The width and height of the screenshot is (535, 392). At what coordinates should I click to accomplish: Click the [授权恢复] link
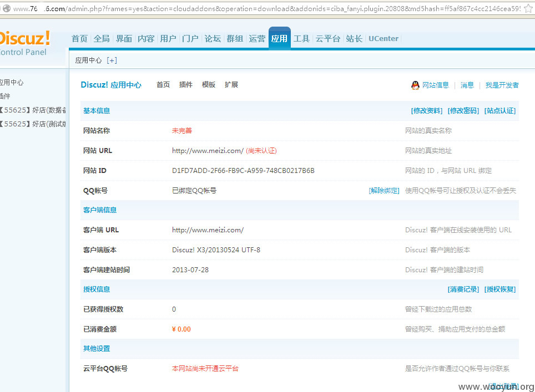tap(500, 289)
